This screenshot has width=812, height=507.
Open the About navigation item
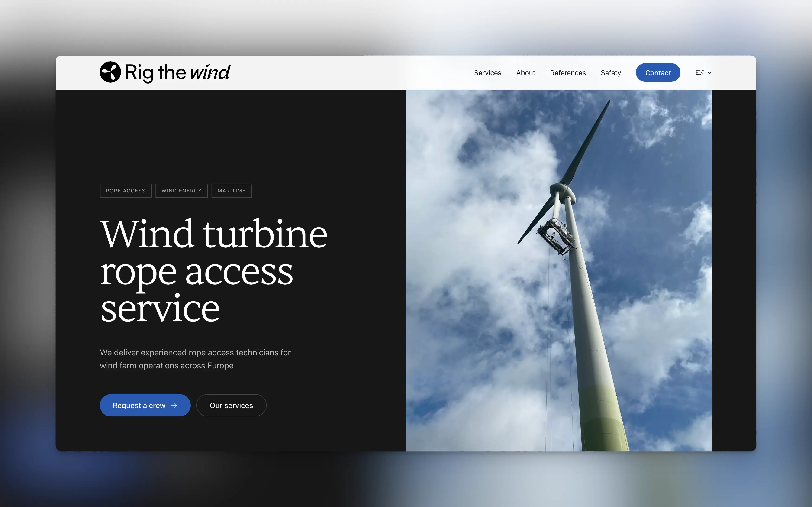click(x=525, y=72)
